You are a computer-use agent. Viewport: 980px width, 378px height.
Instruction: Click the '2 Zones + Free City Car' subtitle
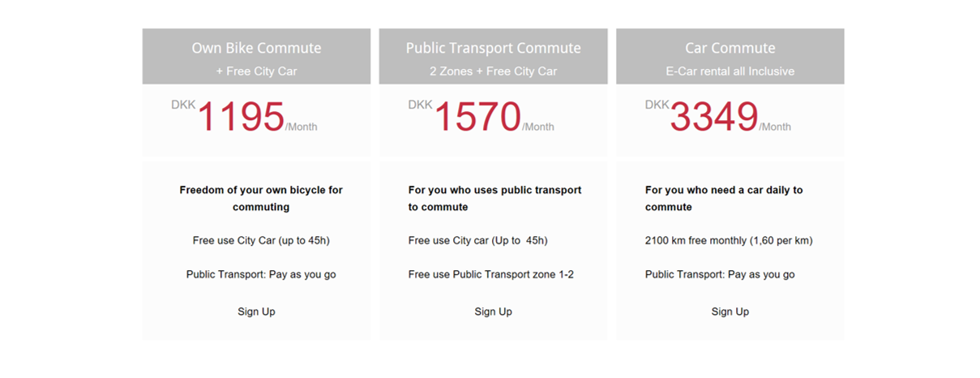493,71
